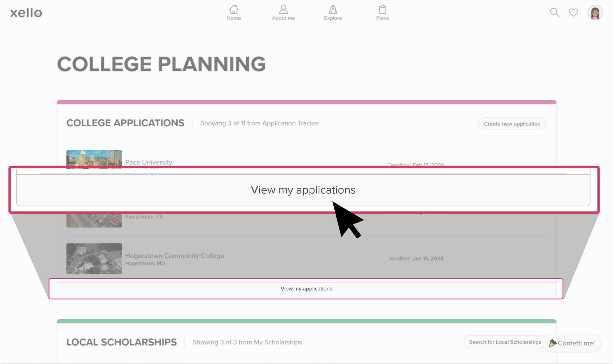Click Search for Local Scholarships button

pyautogui.click(x=505, y=342)
